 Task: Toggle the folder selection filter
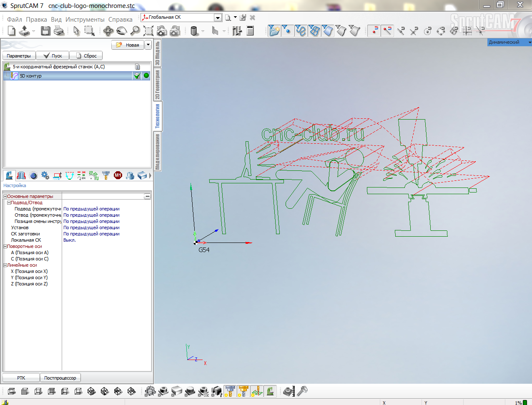[x=274, y=31]
